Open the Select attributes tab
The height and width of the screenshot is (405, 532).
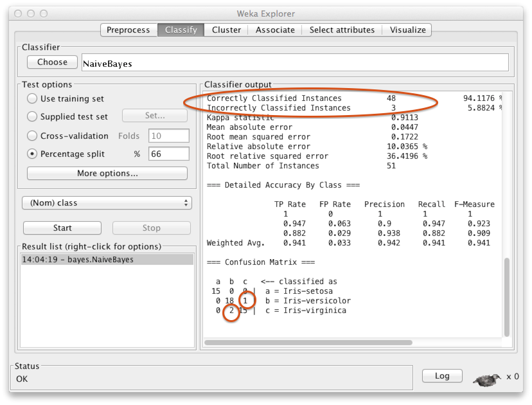pyautogui.click(x=342, y=30)
